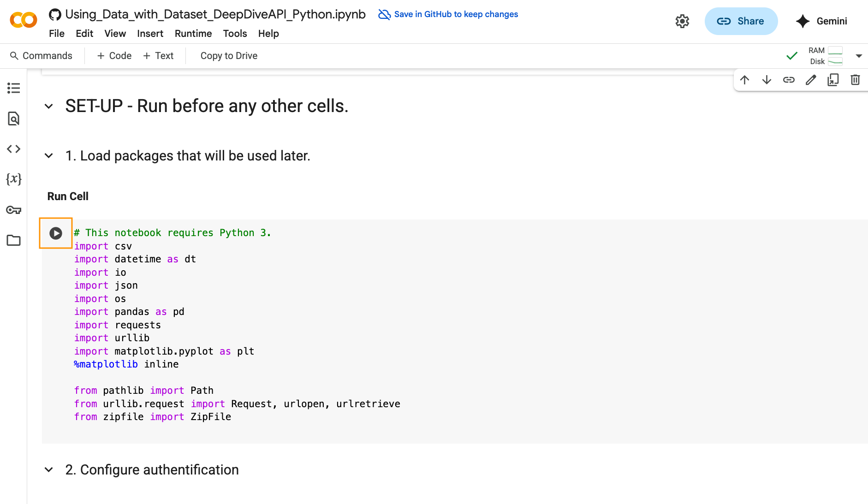Edit the cell with pencil icon
This screenshot has height=504, width=868.
coord(811,80)
